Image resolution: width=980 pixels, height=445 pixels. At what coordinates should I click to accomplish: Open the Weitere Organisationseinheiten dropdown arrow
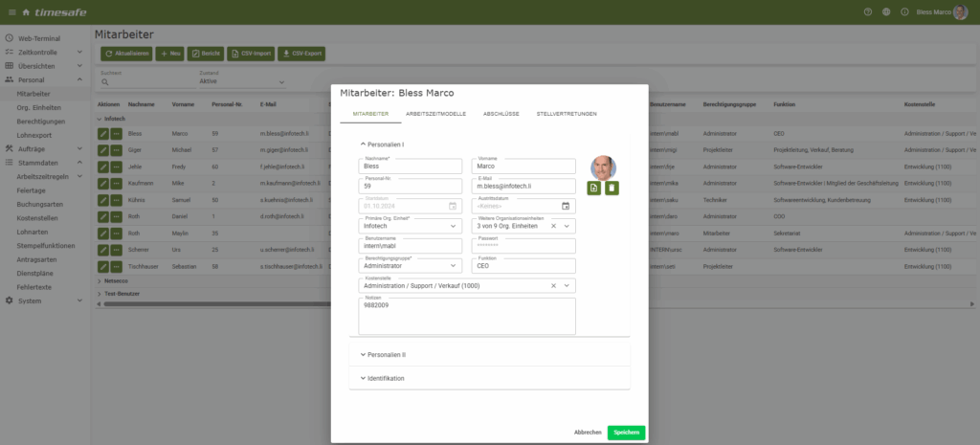(567, 226)
